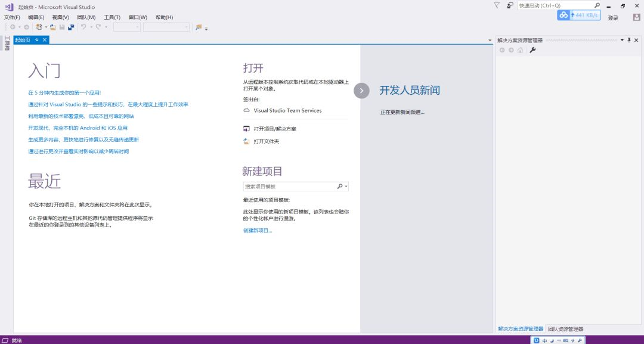This screenshot has width=644, height=344.
Task: Open the project template search dropdown arrow
Action: coord(346,187)
